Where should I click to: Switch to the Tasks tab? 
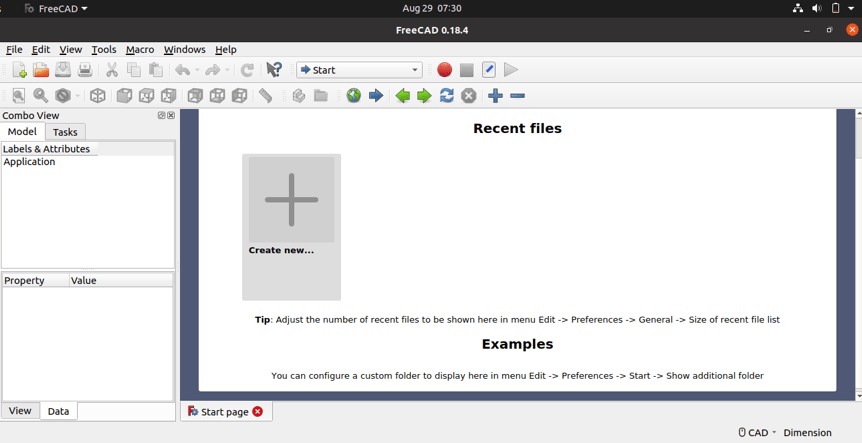coord(65,132)
